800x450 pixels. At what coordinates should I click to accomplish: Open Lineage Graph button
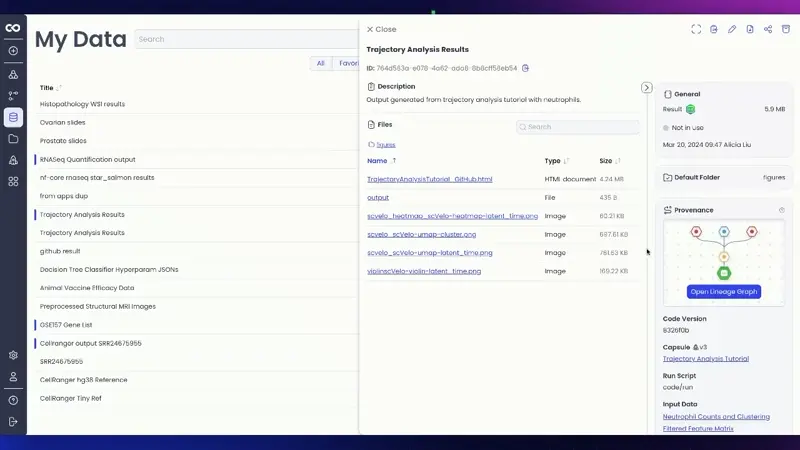coord(723,292)
